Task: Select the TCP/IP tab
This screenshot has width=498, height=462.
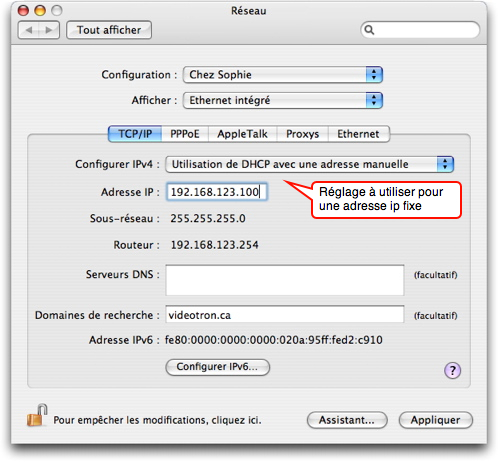Action: [135, 134]
